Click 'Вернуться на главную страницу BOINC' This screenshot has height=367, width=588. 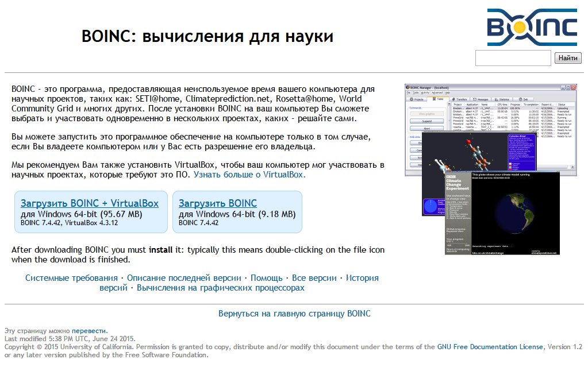(294, 314)
